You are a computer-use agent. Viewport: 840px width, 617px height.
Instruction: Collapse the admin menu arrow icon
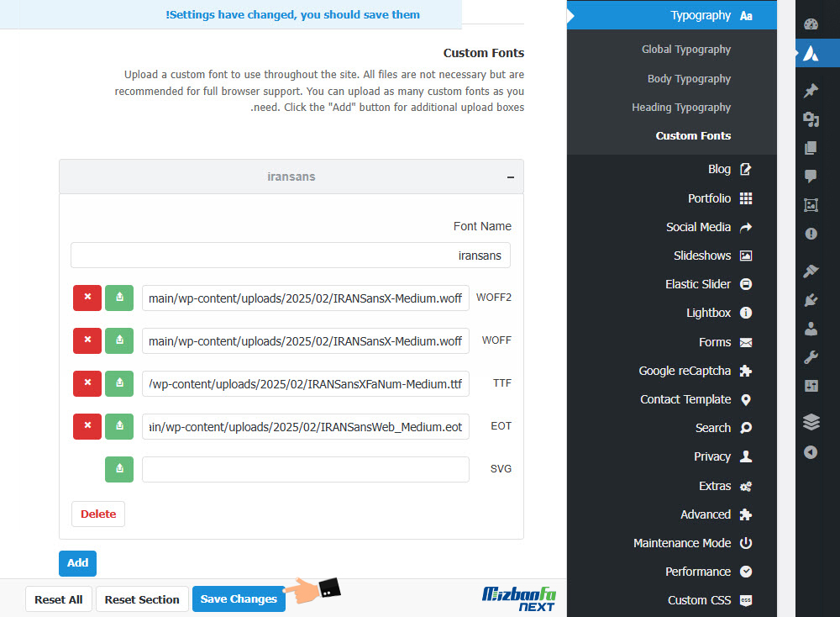point(811,452)
